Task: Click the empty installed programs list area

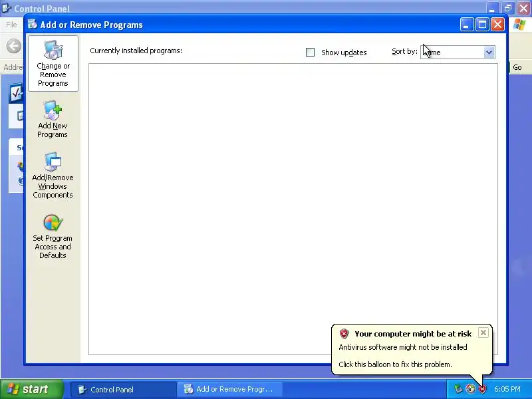Action: tap(293, 209)
